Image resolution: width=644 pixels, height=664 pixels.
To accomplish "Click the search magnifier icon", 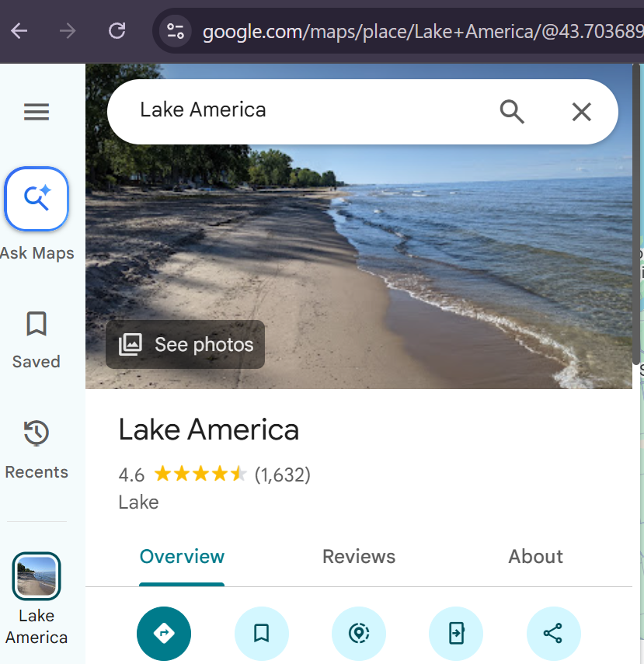I will [x=512, y=112].
